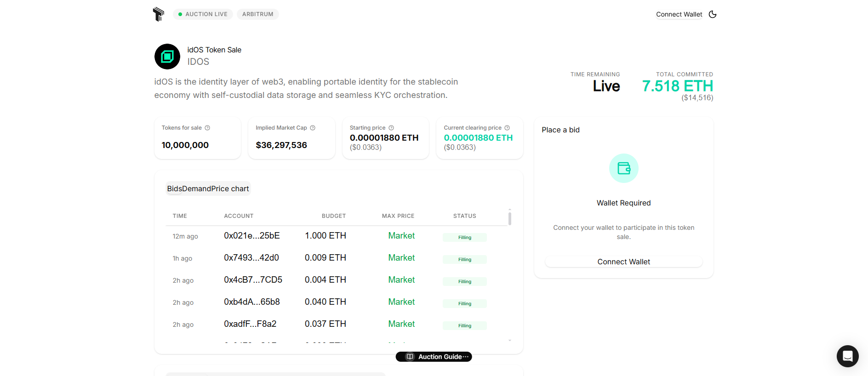Screen dimensions: 868x376
Task: Click the 10,000,000 tokens for sale value
Action: pos(185,145)
